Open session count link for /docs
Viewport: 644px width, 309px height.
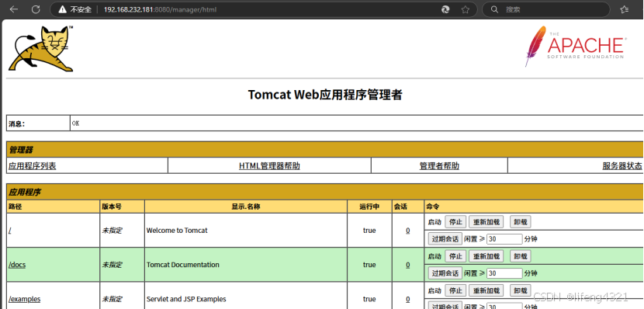[x=408, y=265]
